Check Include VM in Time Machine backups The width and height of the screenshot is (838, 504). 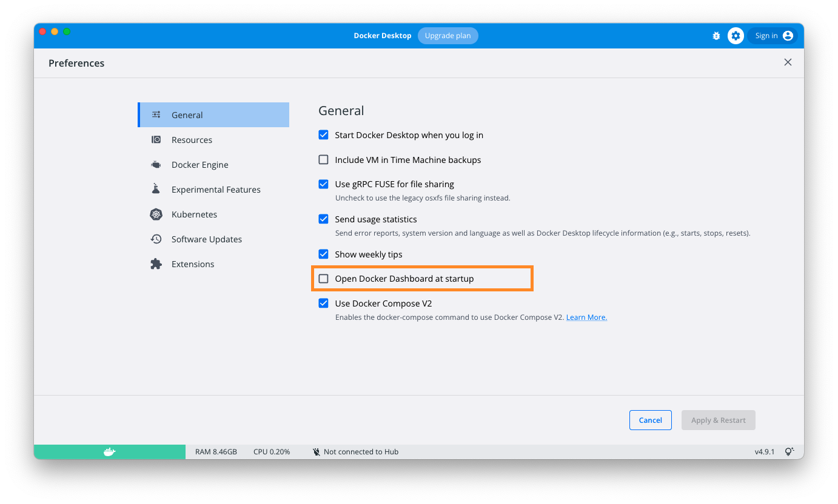click(x=323, y=159)
